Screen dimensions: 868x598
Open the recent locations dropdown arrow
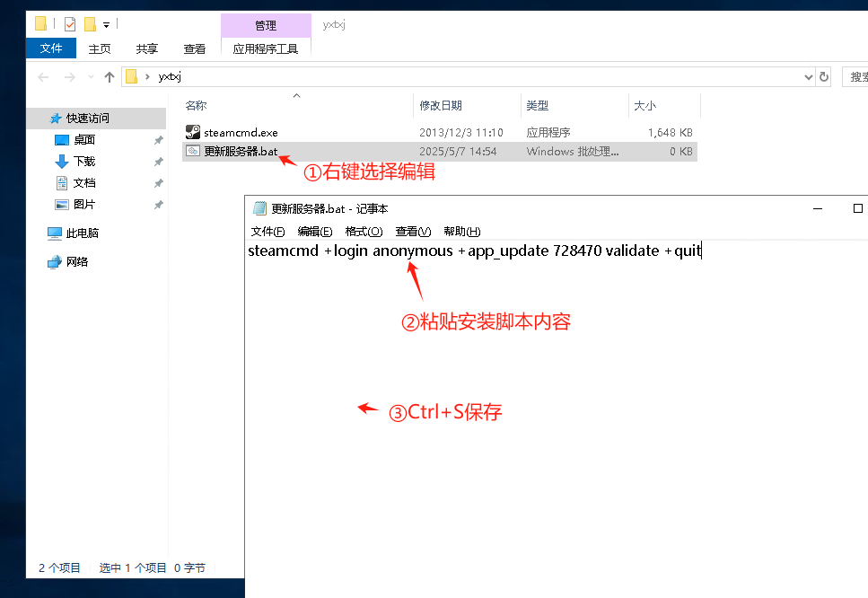pyautogui.click(x=91, y=77)
